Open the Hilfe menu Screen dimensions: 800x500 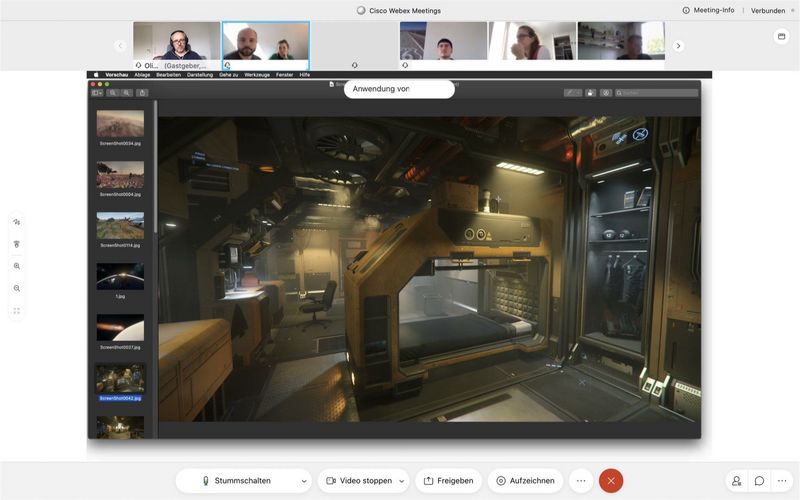click(305, 74)
